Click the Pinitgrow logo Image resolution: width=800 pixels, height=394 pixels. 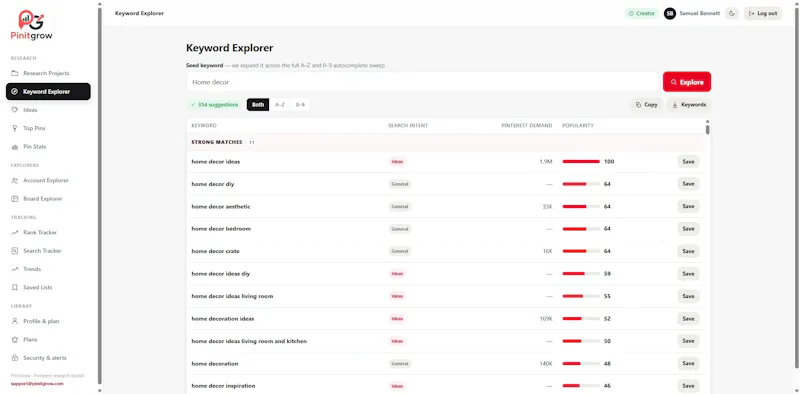tap(32, 26)
